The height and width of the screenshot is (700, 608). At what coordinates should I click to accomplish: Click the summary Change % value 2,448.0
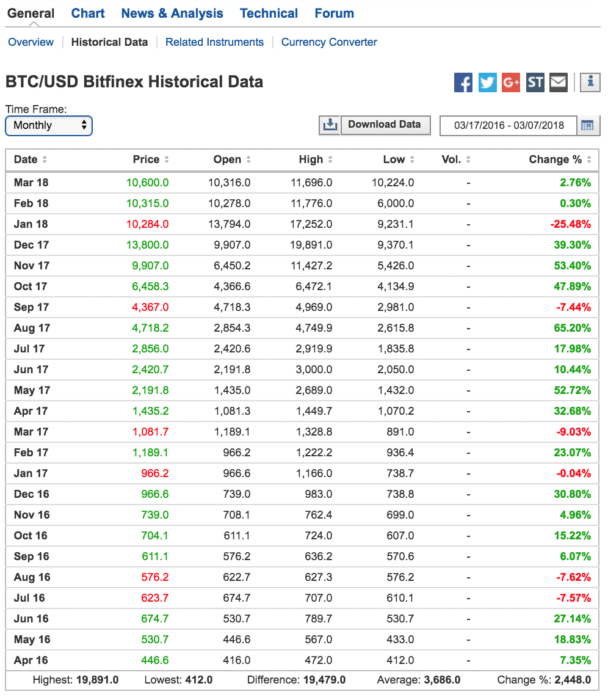573,680
